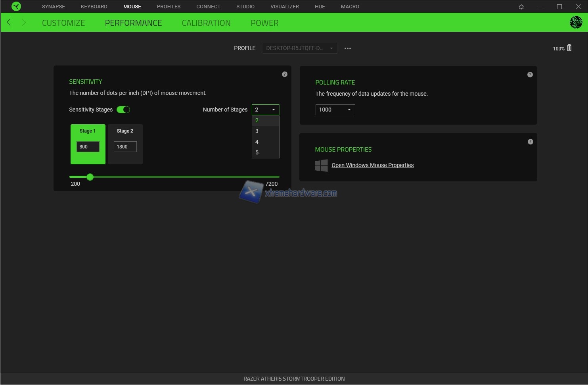Select 4 in Number of Stages list
The height and width of the screenshot is (385, 588).
pyautogui.click(x=257, y=142)
